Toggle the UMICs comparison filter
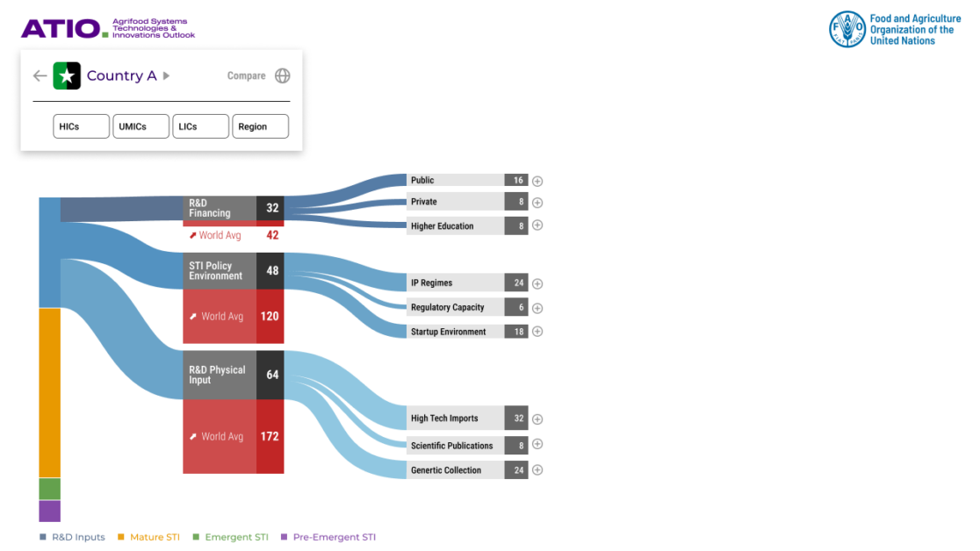Viewport: 980px width, 551px height. (141, 126)
